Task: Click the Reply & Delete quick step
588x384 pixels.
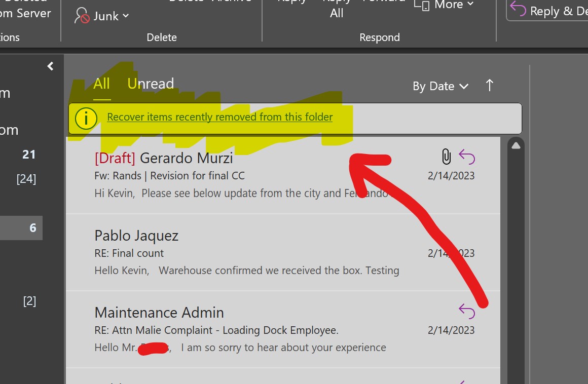Action: click(548, 10)
